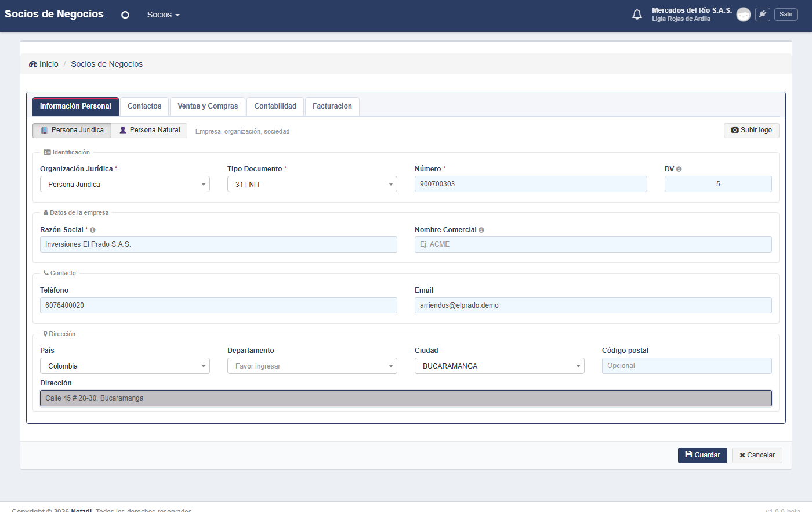Expand the Tipo Documento dropdown
Viewport: 812px width, 512px height.
coord(312,184)
